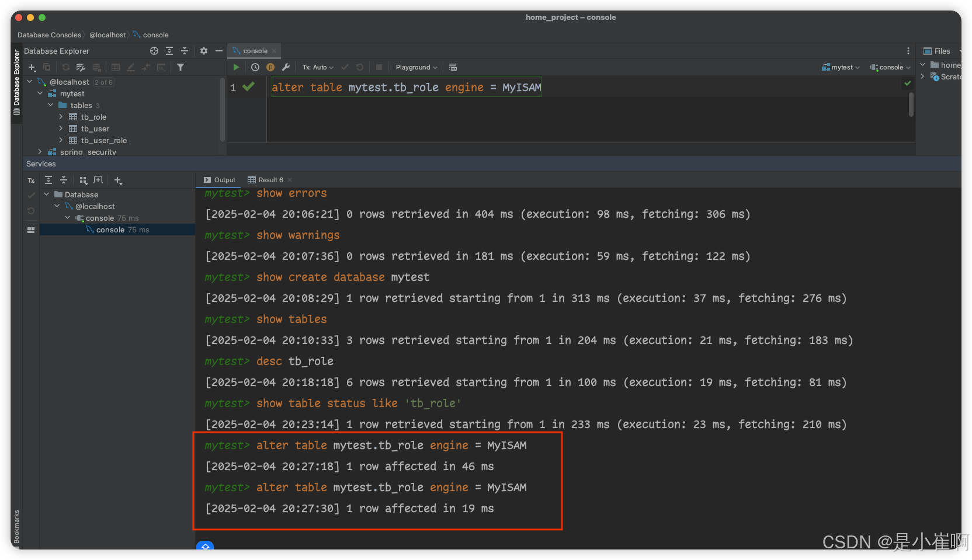Image resolution: width=972 pixels, height=560 pixels.
Task: Collapse all in Services toolbar
Action: click(64, 180)
